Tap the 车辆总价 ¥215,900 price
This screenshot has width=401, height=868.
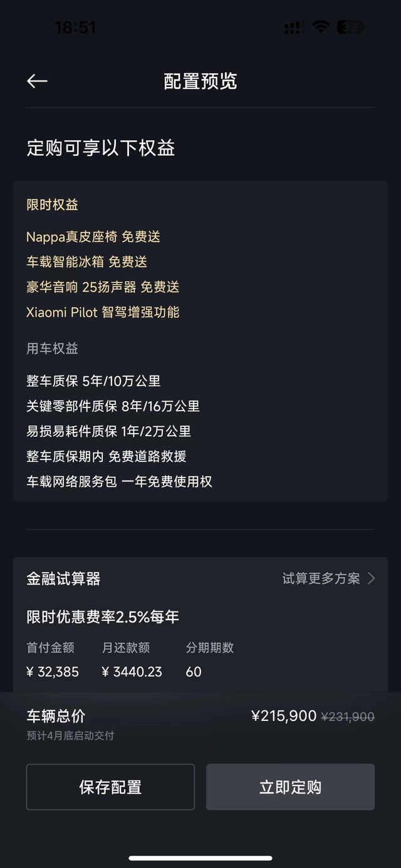(x=284, y=716)
